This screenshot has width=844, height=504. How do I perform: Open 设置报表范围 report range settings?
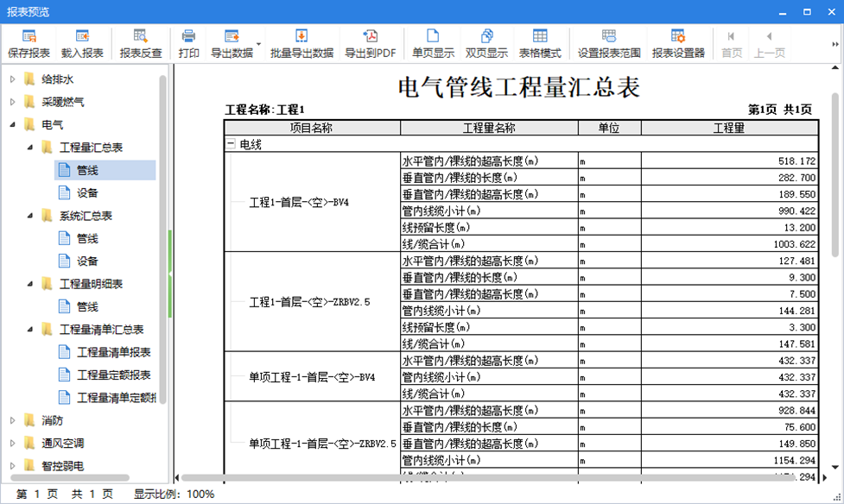pyautogui.click(x=609, y=43)
